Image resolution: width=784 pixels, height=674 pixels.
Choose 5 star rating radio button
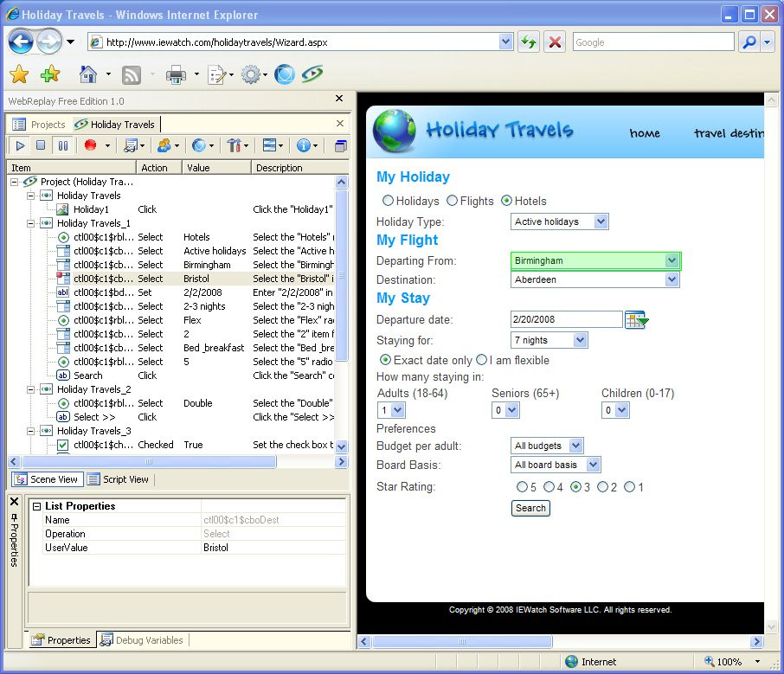click(522, 487)
